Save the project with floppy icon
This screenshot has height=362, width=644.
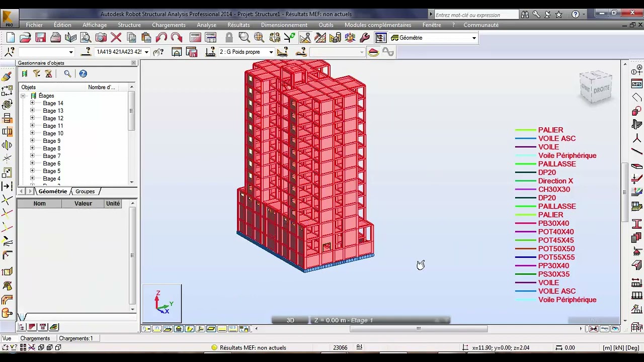pyautogui.click(x=40, y=38)
